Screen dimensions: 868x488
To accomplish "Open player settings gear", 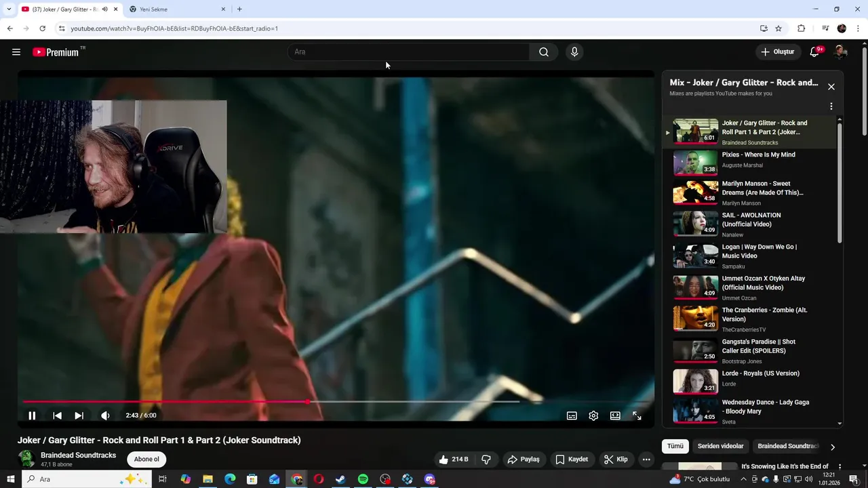I will [593, 415].
